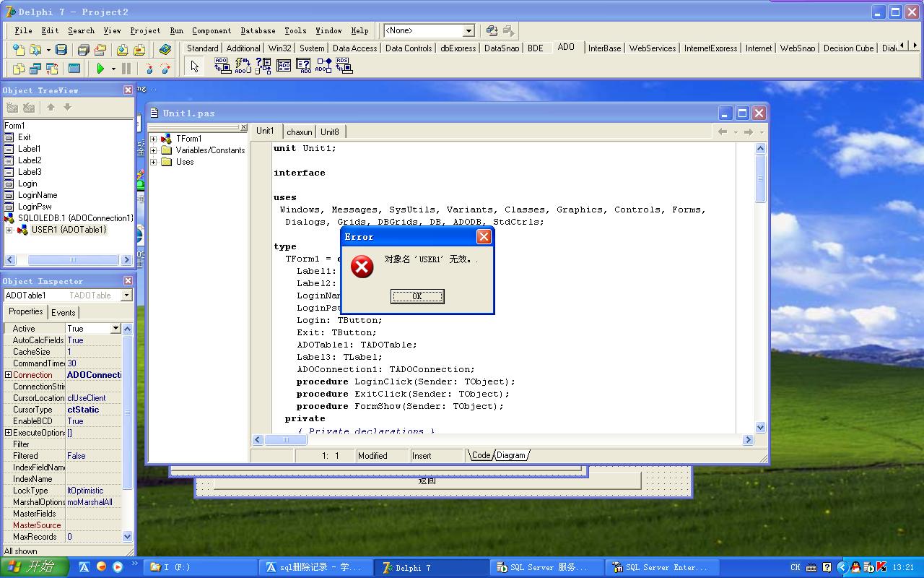Click the New Items toolbar icon
The width and height of the screenshot is (924, 578).
(18, 50)
